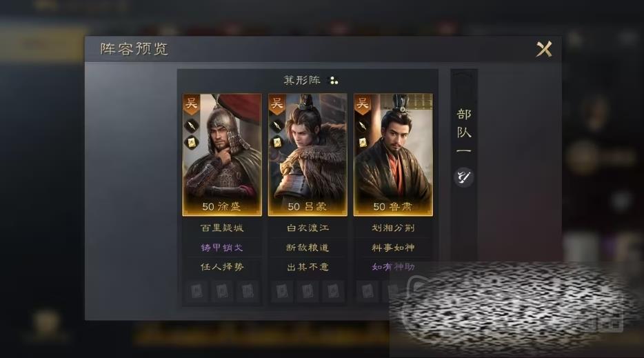Select the 部队一 tab
Viewport: 644px width, 358px height.
[464, 132]
